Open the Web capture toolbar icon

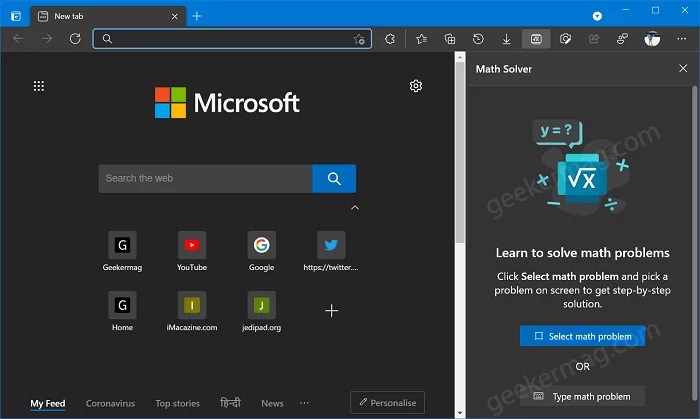(x=565, y=39)
